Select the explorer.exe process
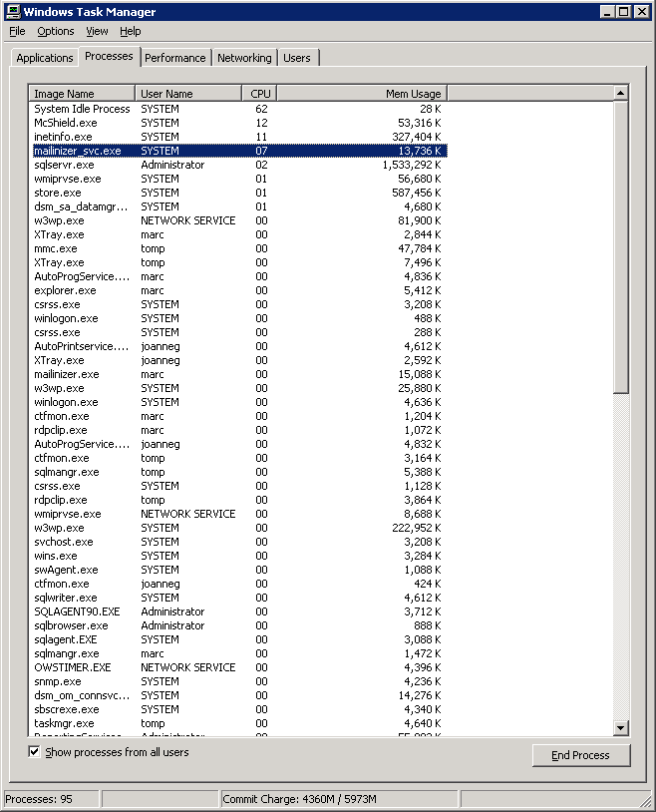The height and width of the screenshot is (812, 656). coord(238,290)
